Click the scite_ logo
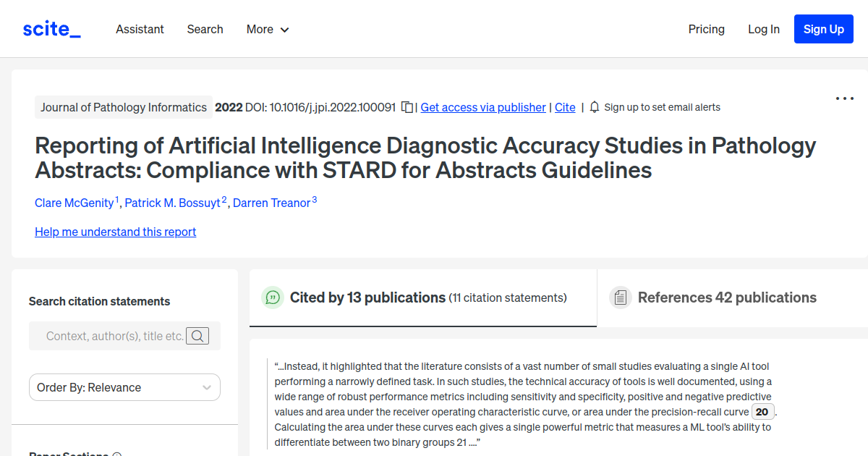 point(51,29)
